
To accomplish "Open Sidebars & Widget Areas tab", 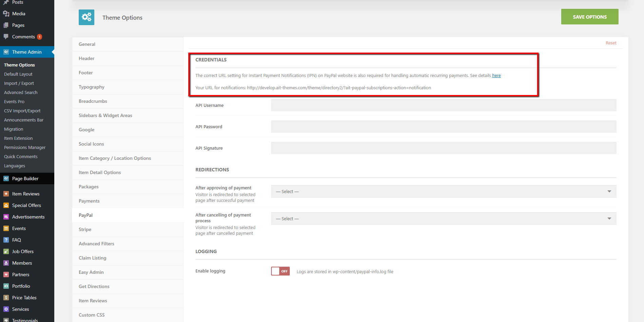I will (128, 115).
